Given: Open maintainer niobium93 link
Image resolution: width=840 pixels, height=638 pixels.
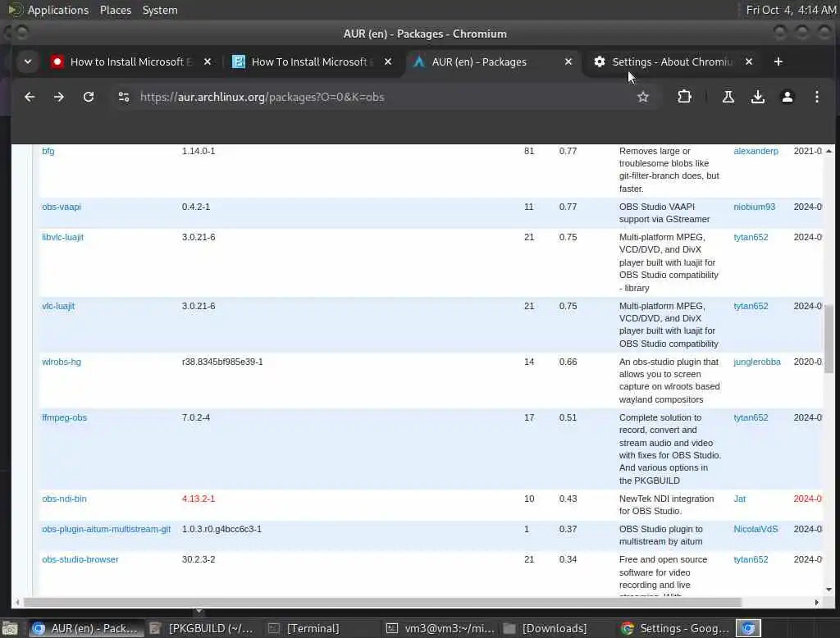Looking at the screenshot, I should click(x=755, y=207).
